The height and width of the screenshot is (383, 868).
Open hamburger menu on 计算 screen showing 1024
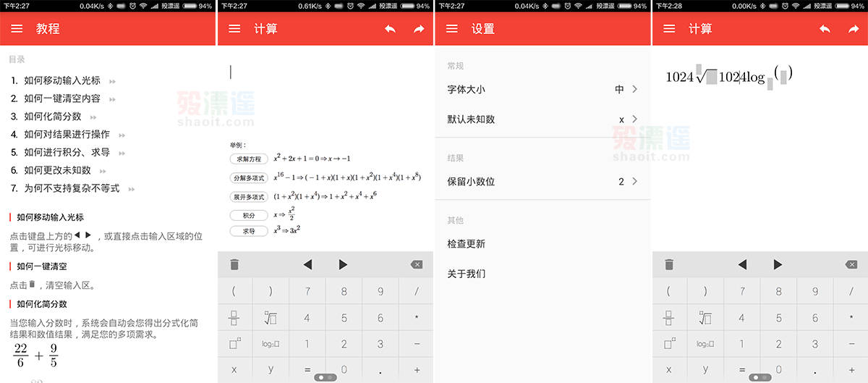point(670,29)
